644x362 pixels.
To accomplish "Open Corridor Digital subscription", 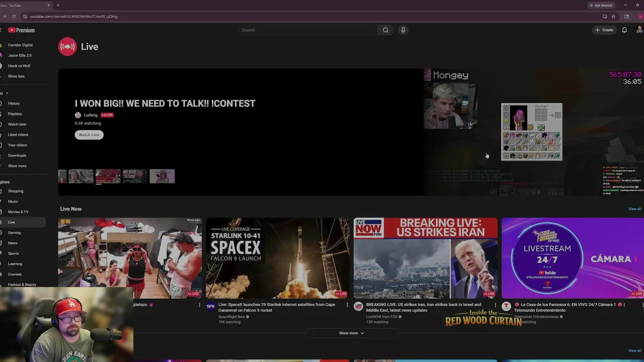I will pos(20,45).
